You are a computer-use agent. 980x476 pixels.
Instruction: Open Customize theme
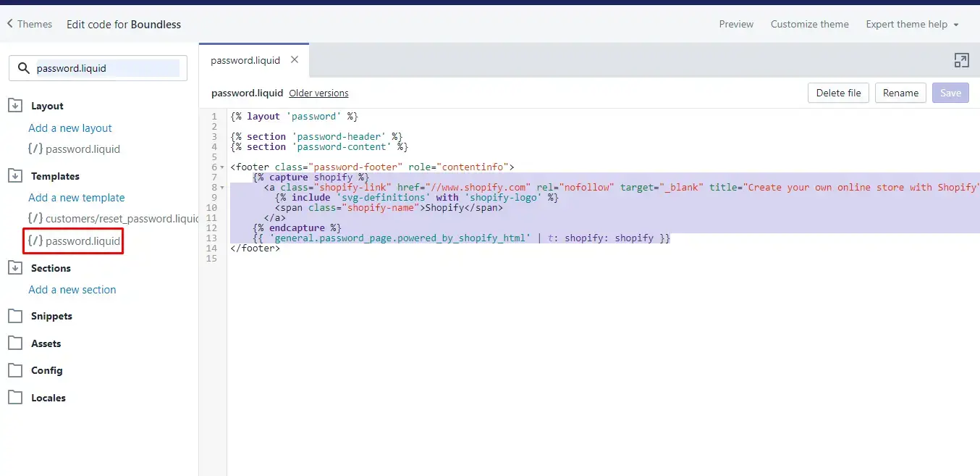pos(809,24)
